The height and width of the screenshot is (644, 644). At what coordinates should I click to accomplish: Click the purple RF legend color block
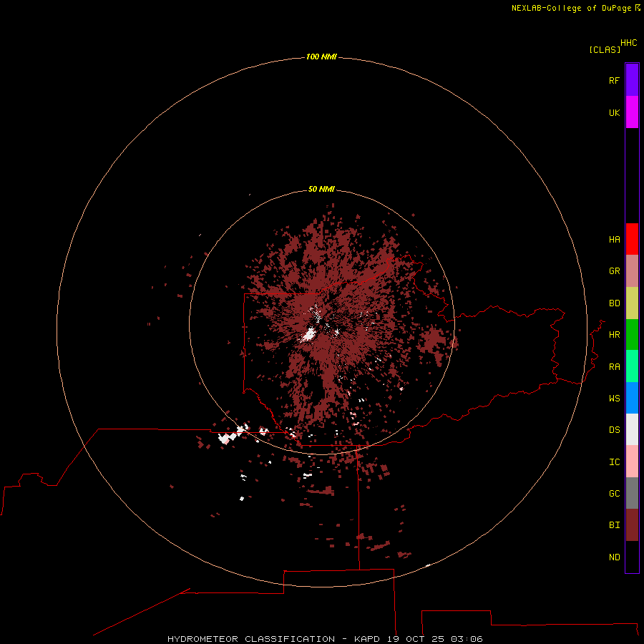point(632,80)
